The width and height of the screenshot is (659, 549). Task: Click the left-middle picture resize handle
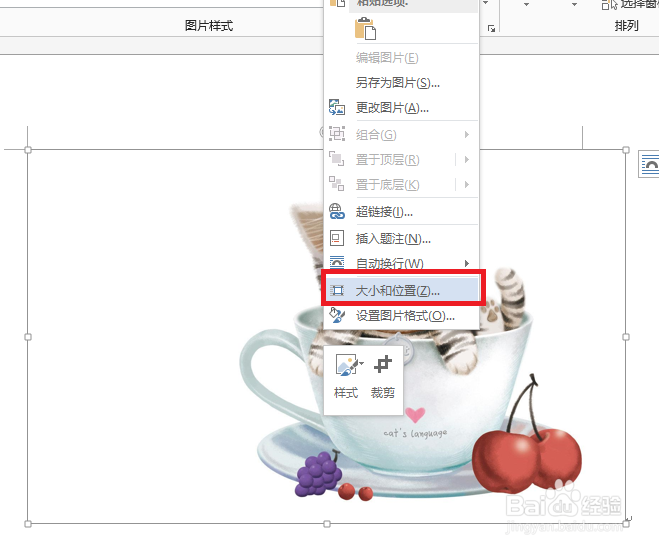[28, 337]
